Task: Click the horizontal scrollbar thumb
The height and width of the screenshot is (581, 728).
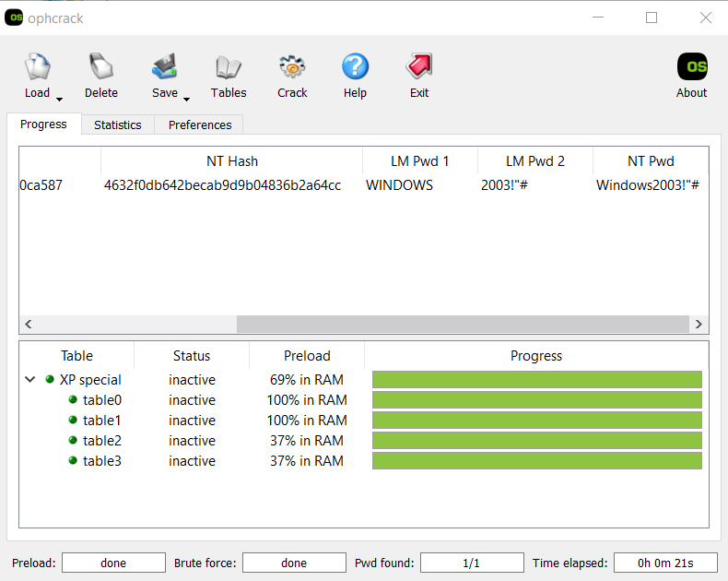Action: point(463,324)
